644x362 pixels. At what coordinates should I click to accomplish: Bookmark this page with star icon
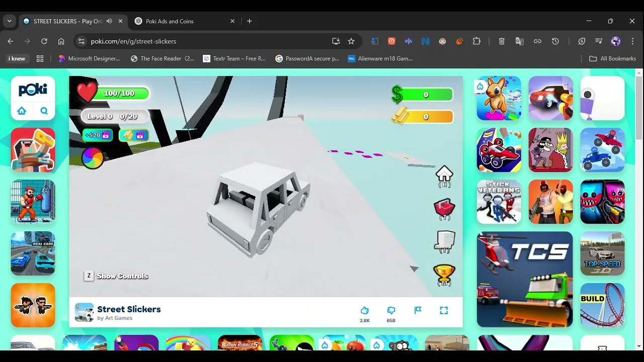351,41
